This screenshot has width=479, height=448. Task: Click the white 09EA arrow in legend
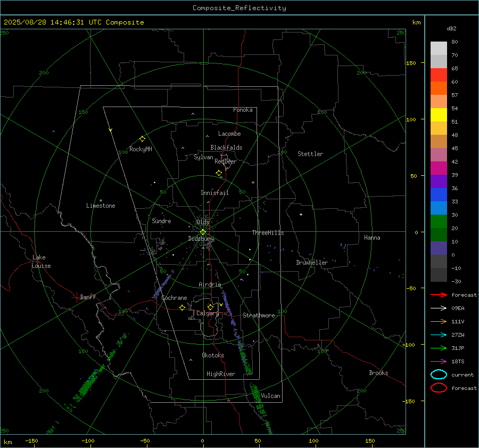(439, 308)
